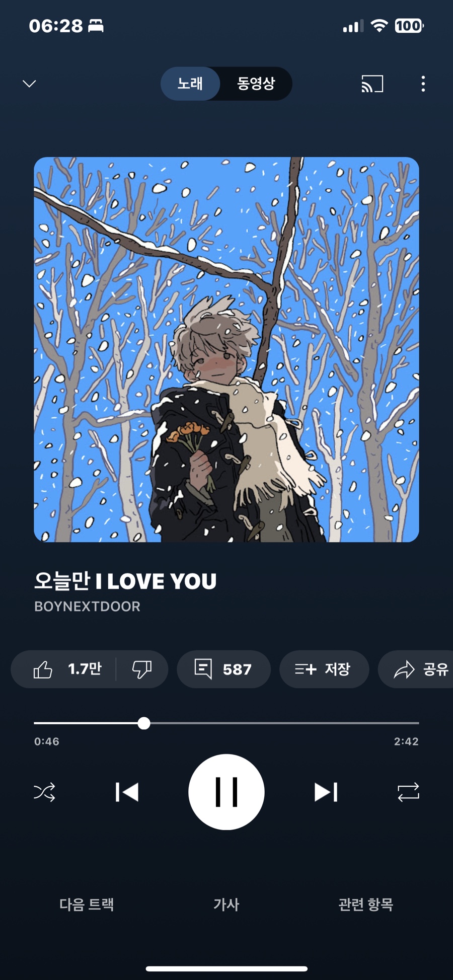This screenshot has width=453, height=980.
Task: Save track with the 저장 button
Action: (x=324, y=669)
